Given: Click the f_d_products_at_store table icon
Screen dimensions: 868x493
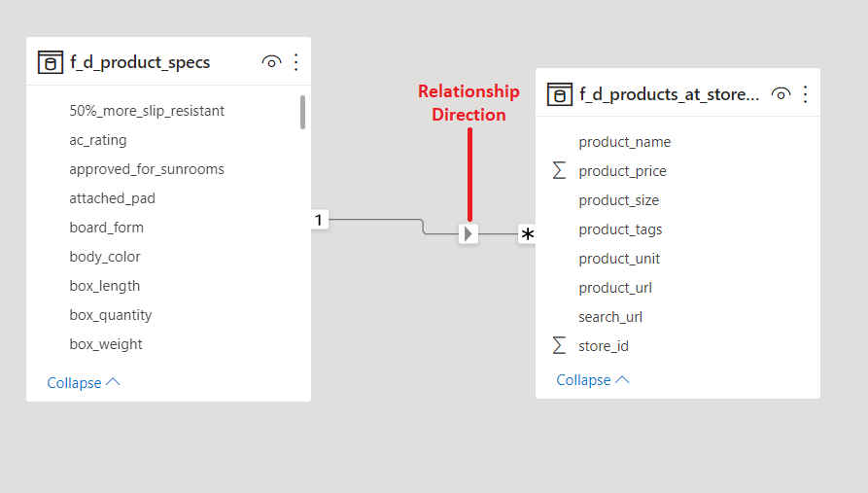Looking at the screenshot, I should 559,94.
